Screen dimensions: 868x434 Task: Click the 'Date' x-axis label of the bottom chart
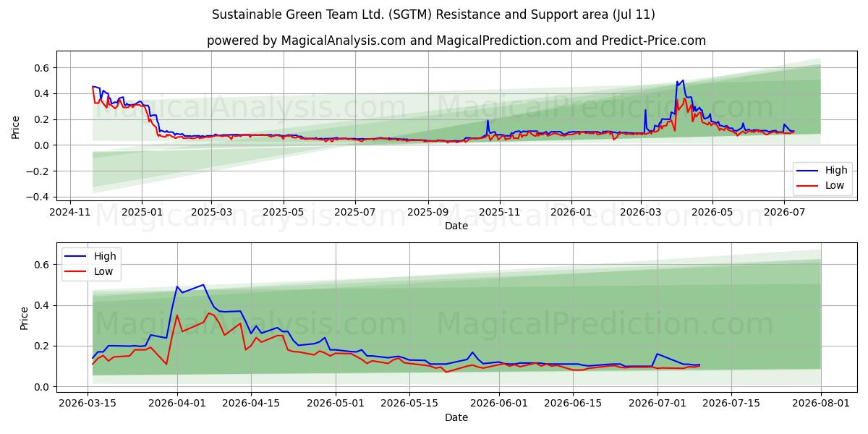[x=456, y=417]
